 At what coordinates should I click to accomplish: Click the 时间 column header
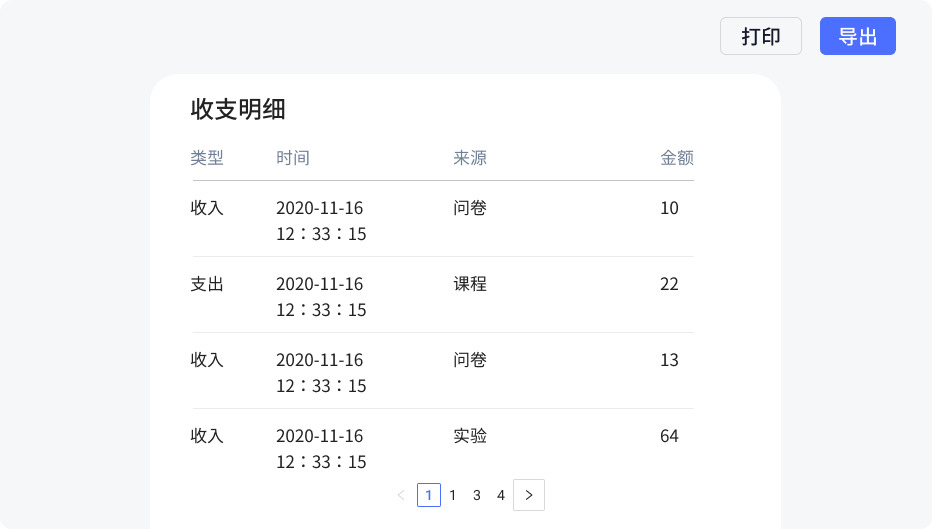click(292, 158)
